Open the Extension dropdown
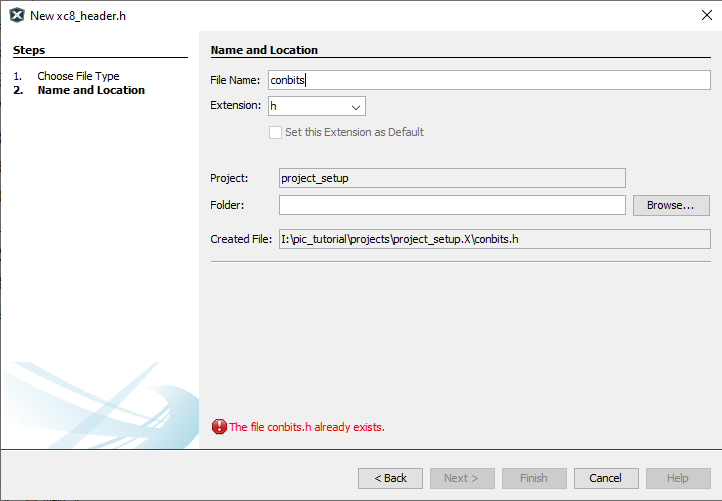 pos(316,106)
